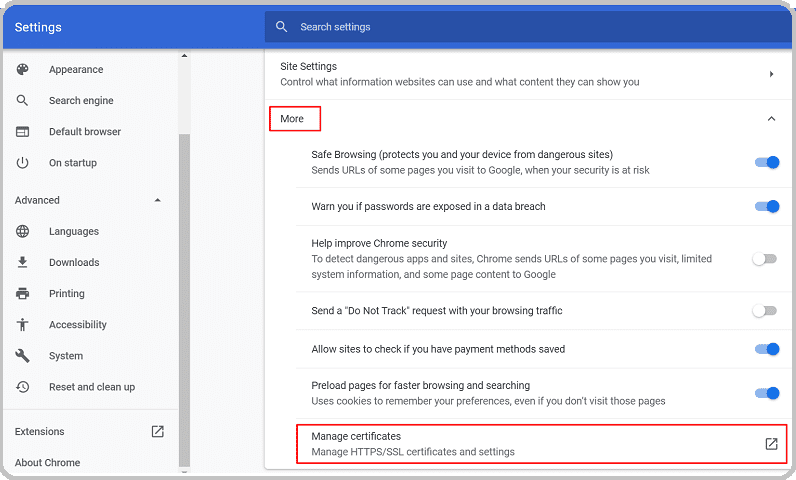The image size is (796, 480).
Task: Click the Manage certificates external link icon
Action: pyautogui.click(x=771, y=444)
